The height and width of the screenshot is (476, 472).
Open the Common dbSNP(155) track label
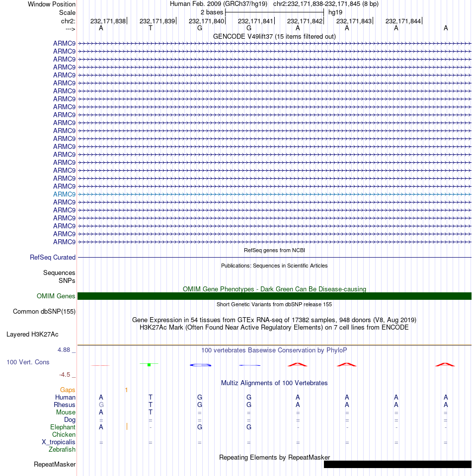click(x=44, y=312)
